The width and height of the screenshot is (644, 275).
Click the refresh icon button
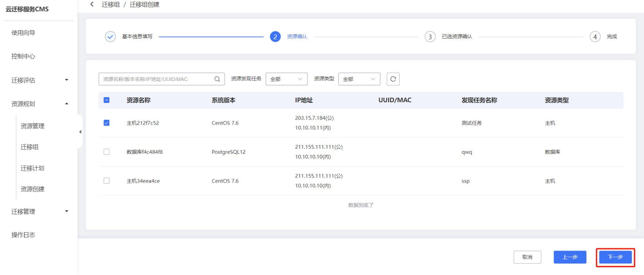click(393, 79)
